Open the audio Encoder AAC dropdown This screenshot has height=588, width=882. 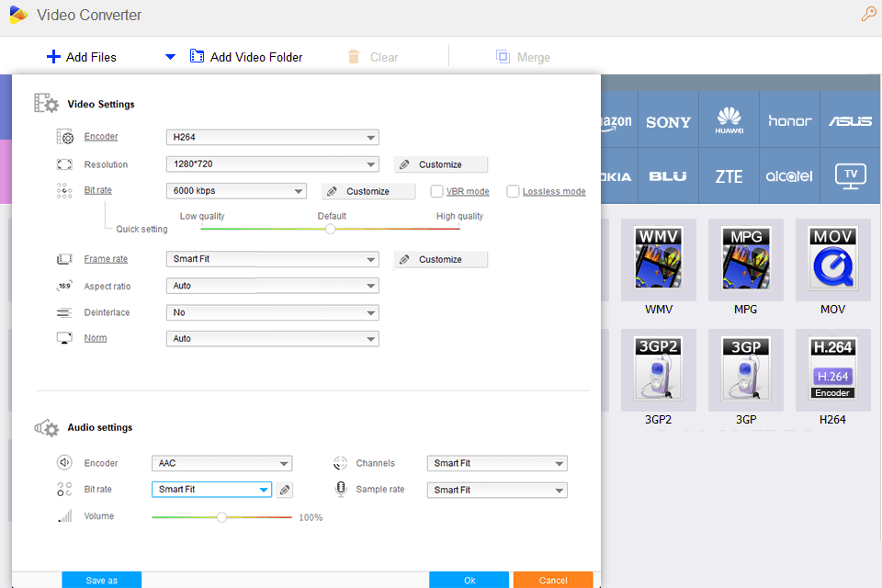pyautogui.click(x=221, y=463)
